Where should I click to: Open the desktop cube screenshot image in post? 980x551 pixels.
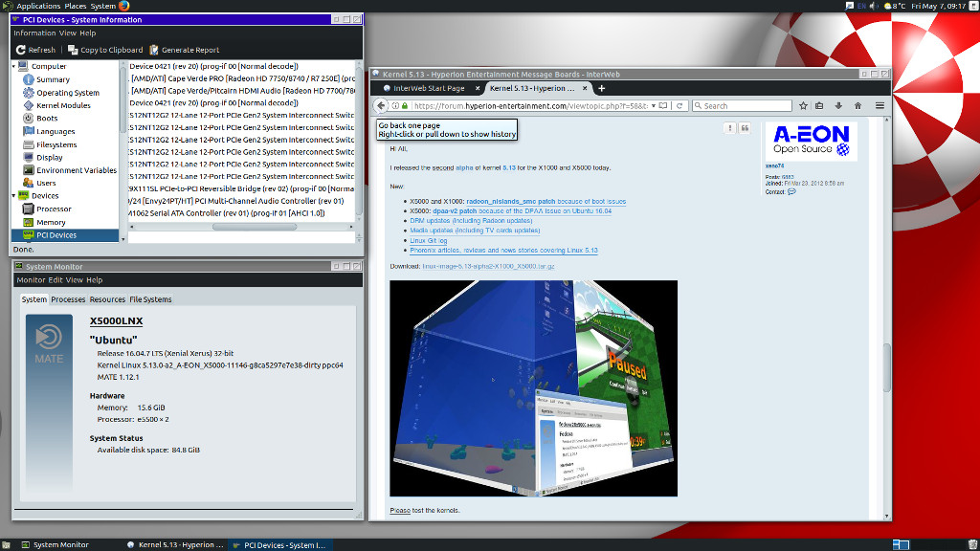[533, 388]
